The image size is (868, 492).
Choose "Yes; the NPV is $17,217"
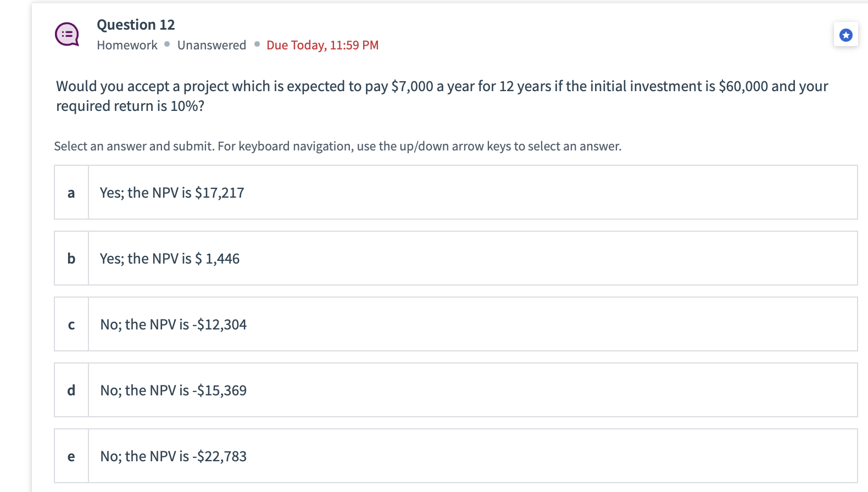point(172,193)
